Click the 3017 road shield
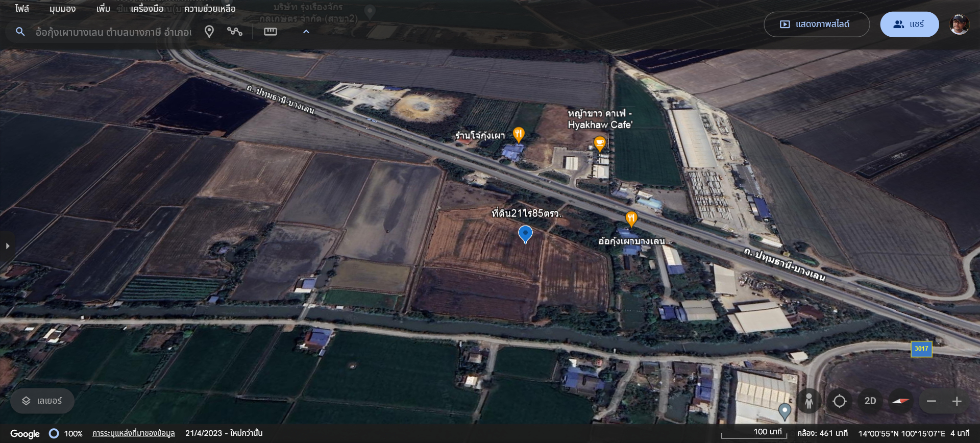The width and height of the screenshot is (980, 443). tap(921, 349)
